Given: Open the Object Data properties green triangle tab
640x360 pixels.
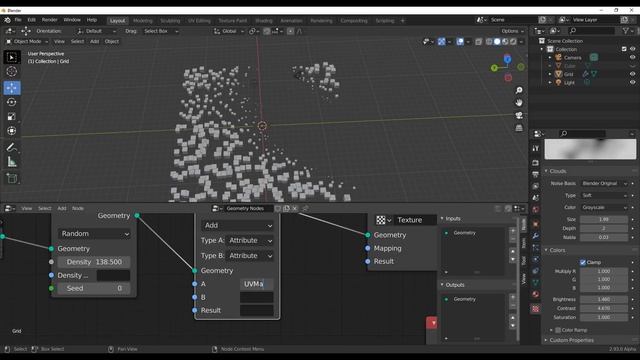Looking at the screenshot, I should coord(536,282).
